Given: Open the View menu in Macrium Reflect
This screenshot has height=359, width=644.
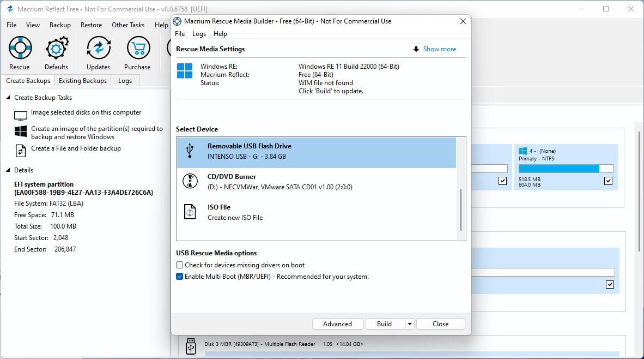Looking at the screenshot, I should [33, 25].
